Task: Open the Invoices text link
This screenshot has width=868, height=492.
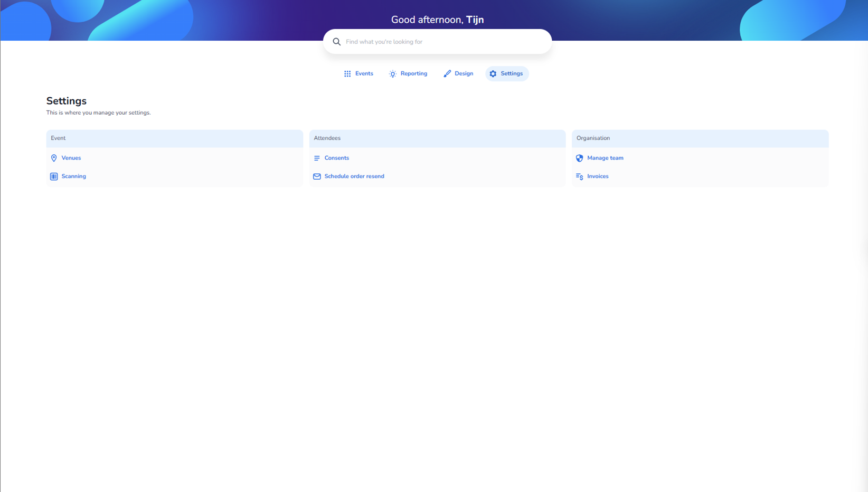Action: (598, 177)
